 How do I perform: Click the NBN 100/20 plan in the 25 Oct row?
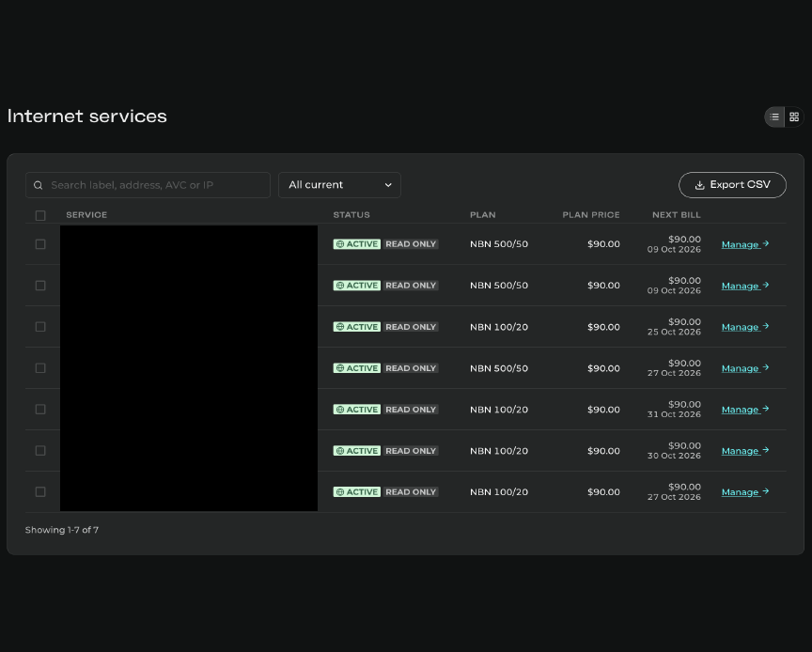499,327
